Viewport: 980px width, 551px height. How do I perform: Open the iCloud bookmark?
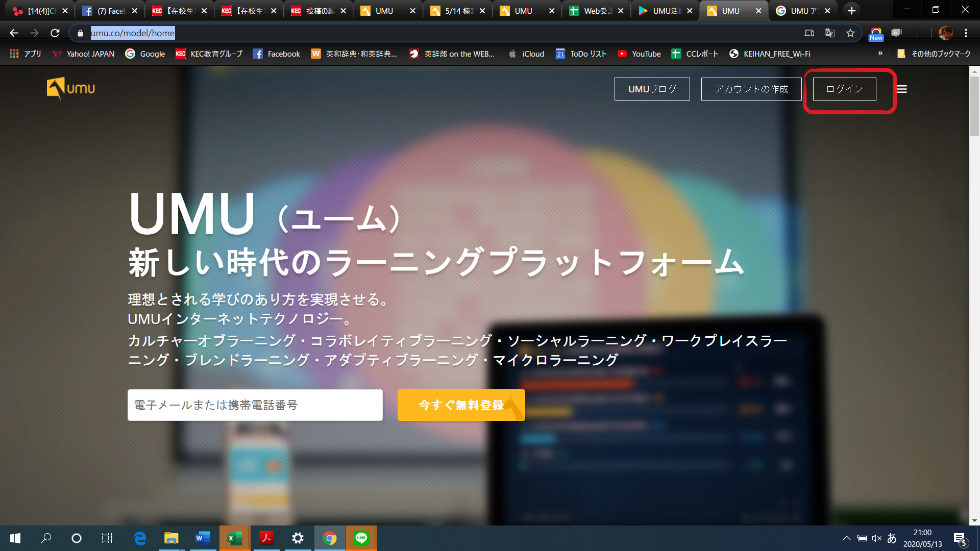click(x=526, y=54)
